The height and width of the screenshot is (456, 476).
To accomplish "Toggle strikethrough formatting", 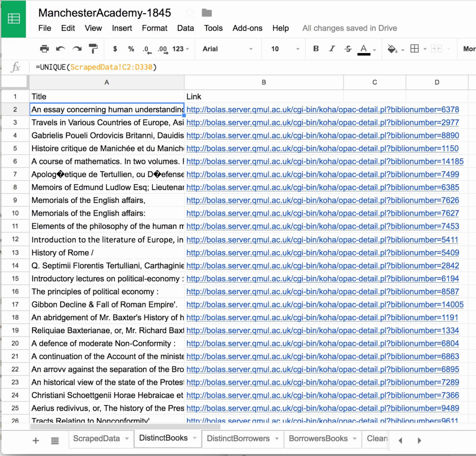I will [x=348, y=49].
